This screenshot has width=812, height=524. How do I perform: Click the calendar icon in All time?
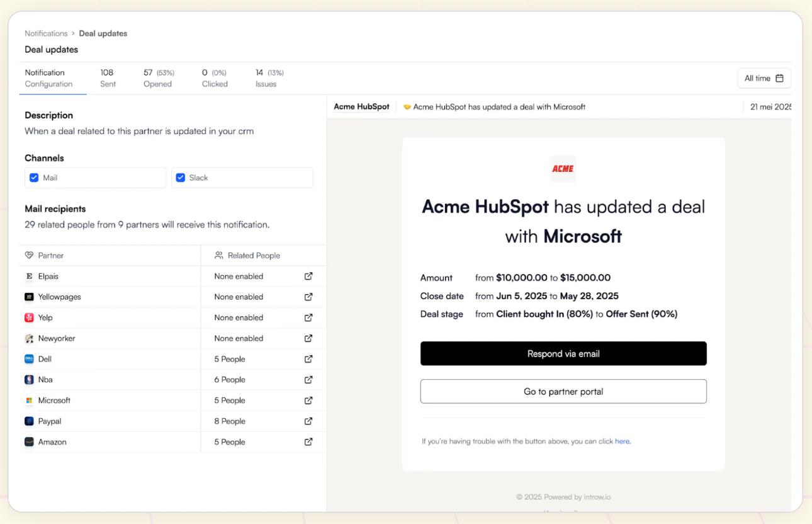(779, 78)
